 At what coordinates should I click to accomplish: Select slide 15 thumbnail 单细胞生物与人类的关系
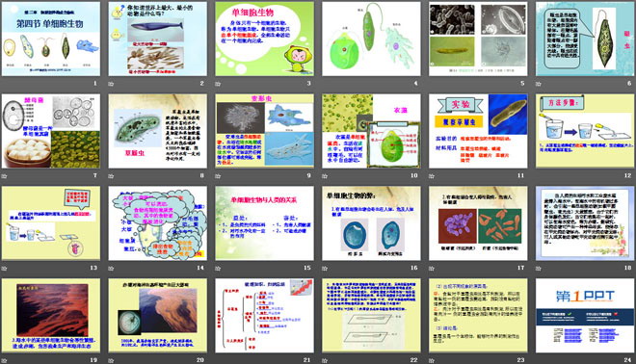tap(264, 223)
